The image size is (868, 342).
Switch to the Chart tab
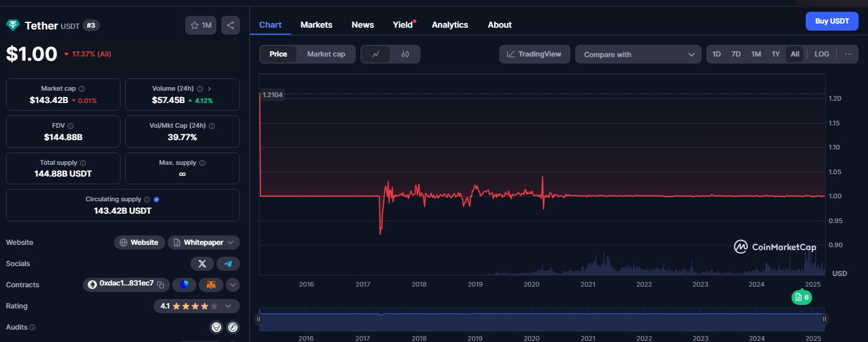point(271,25)
